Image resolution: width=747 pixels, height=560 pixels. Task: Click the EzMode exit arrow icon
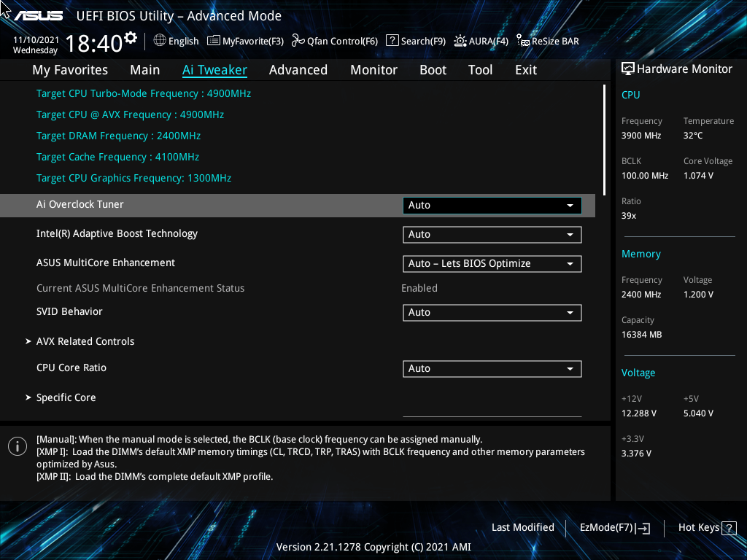coord(643,528)
